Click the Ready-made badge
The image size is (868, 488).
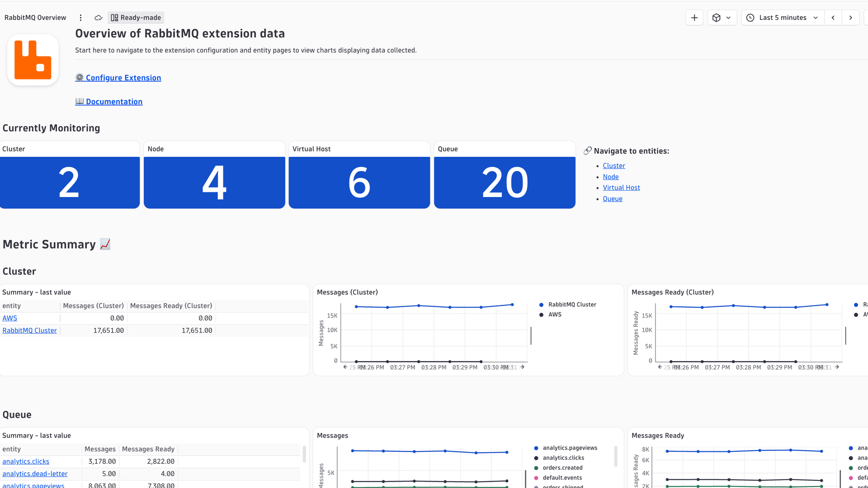(x=136, y=18)
